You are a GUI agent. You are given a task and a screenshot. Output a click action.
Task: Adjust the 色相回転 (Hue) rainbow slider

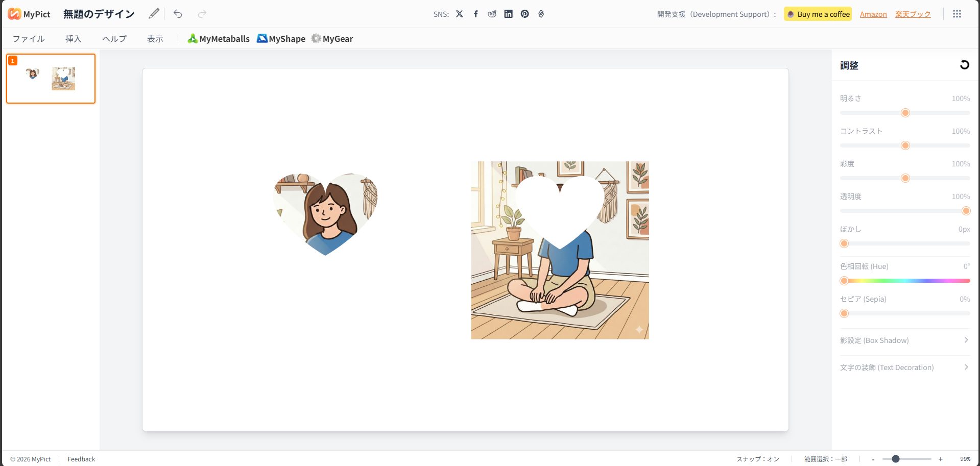click(x=905, y=281)
